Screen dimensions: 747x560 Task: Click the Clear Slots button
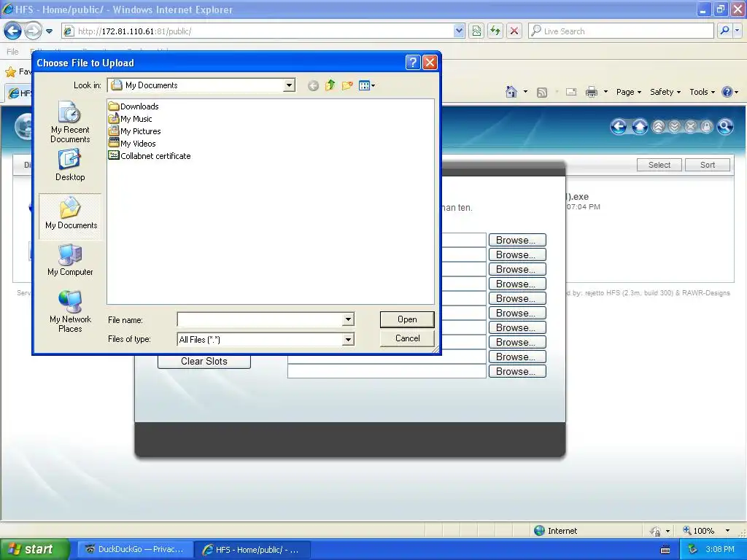[x=204, y=362]
